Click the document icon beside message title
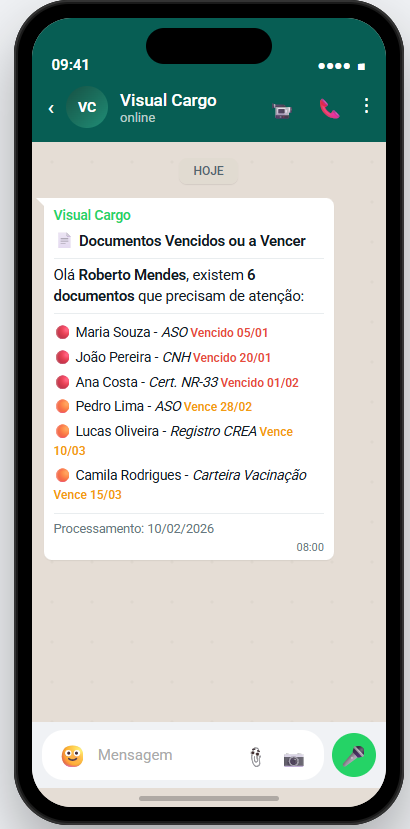The image size is (410, 829). pyautogui.click(x=64, y=241)
